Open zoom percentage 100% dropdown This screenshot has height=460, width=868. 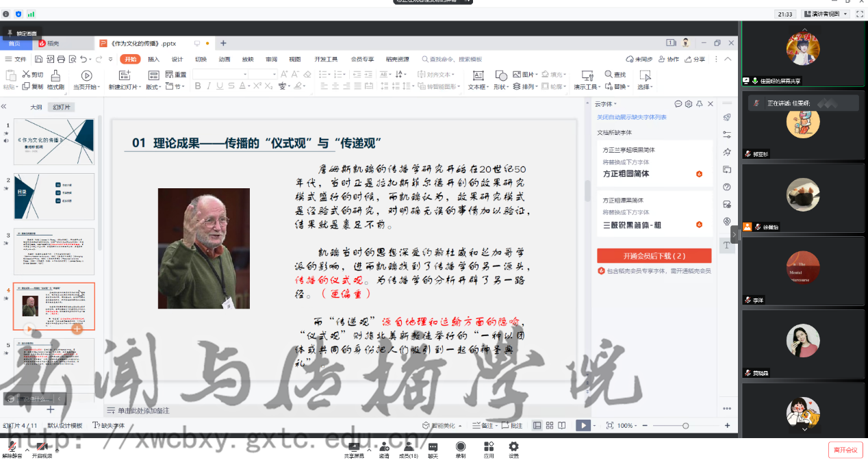(628, 425)
